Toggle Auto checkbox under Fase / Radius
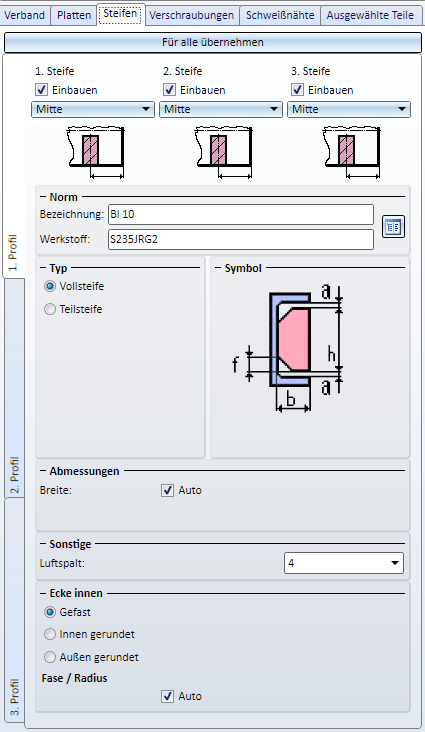 [x=168, y=697]
